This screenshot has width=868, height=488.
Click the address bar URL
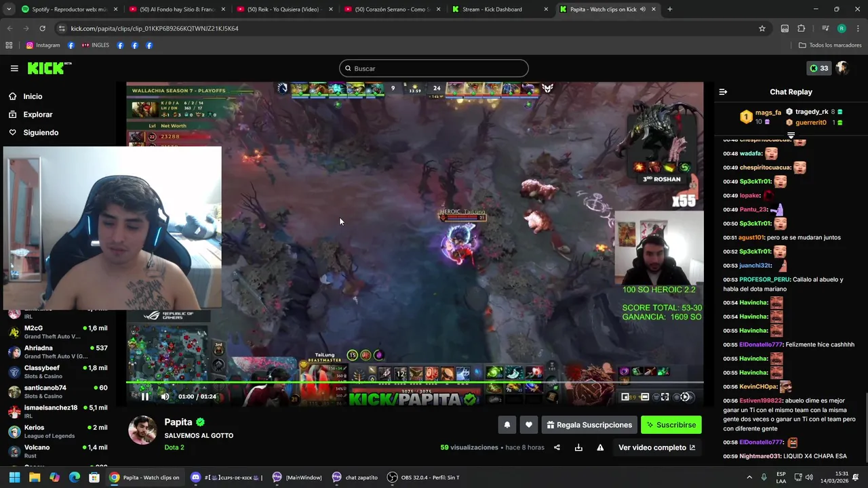click(x=155, y=28)
